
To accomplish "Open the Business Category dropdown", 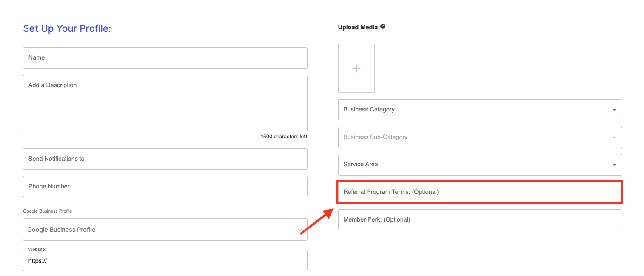I will click(480, 110).
